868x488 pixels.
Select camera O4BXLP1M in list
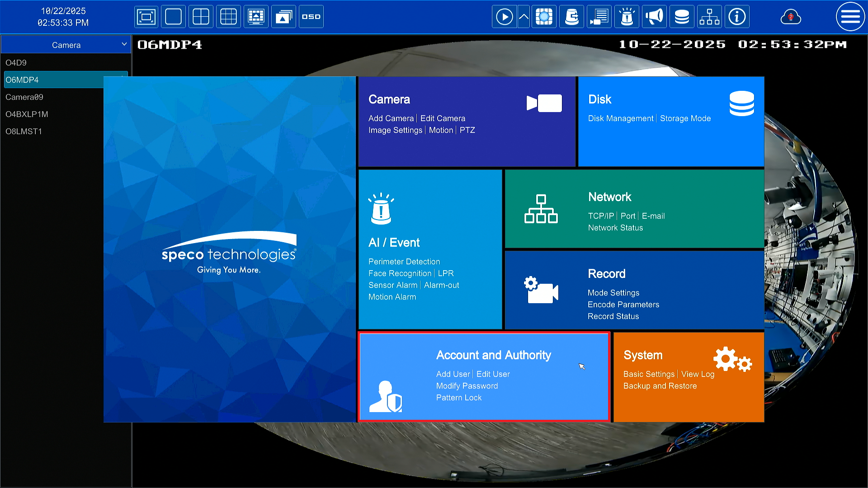click(x=27, y=114)
